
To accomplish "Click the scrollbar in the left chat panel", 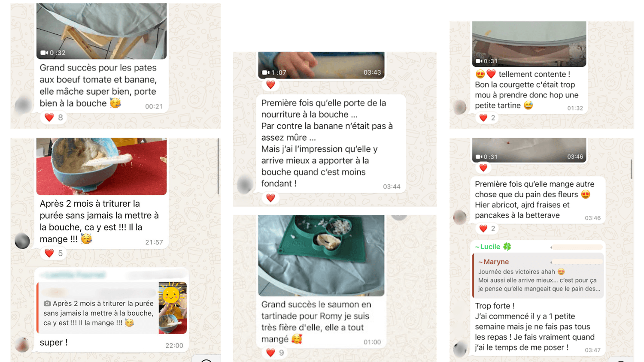I will [219, 166].
